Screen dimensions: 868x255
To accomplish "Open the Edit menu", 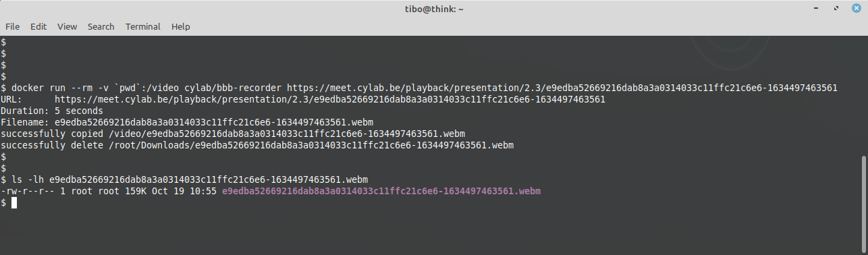I will tap(38, 27).
